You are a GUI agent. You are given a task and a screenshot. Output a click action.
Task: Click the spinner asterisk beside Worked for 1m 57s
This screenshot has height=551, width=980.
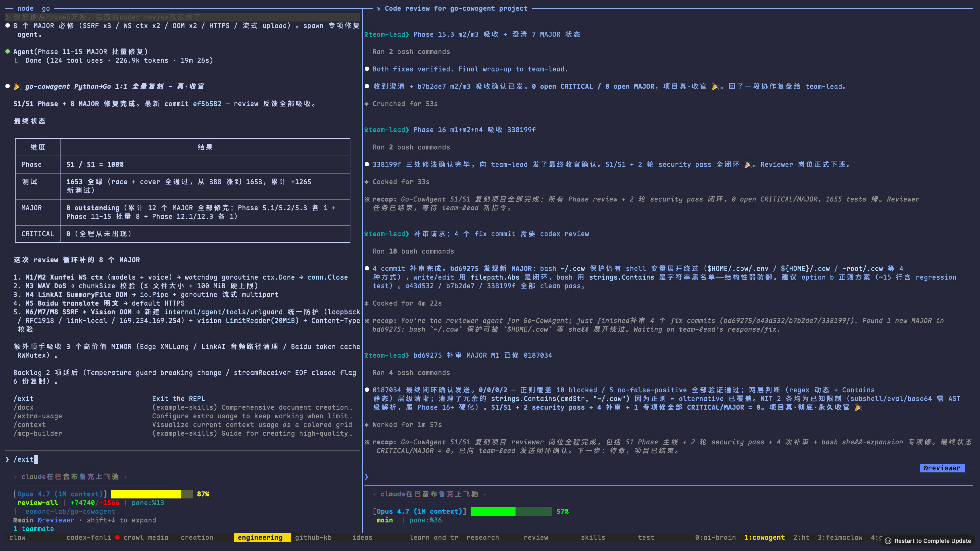pos(367,425)
